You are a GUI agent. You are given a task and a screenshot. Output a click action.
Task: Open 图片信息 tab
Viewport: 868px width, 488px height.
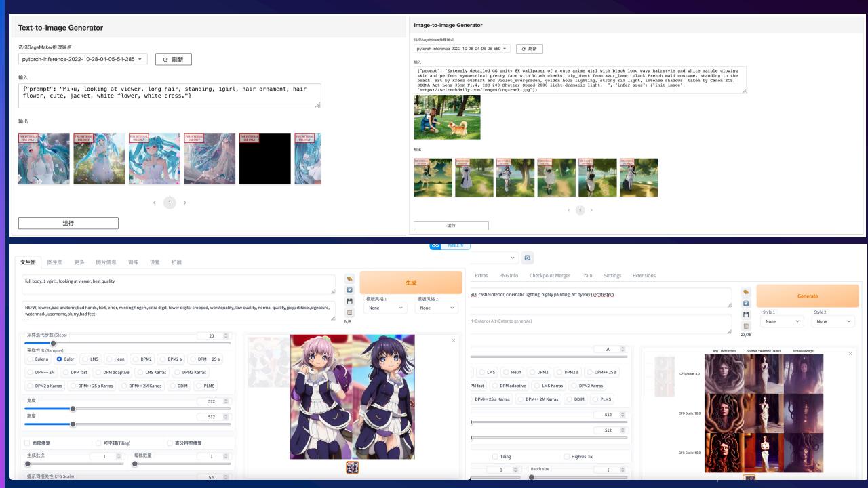coord(106,262)
